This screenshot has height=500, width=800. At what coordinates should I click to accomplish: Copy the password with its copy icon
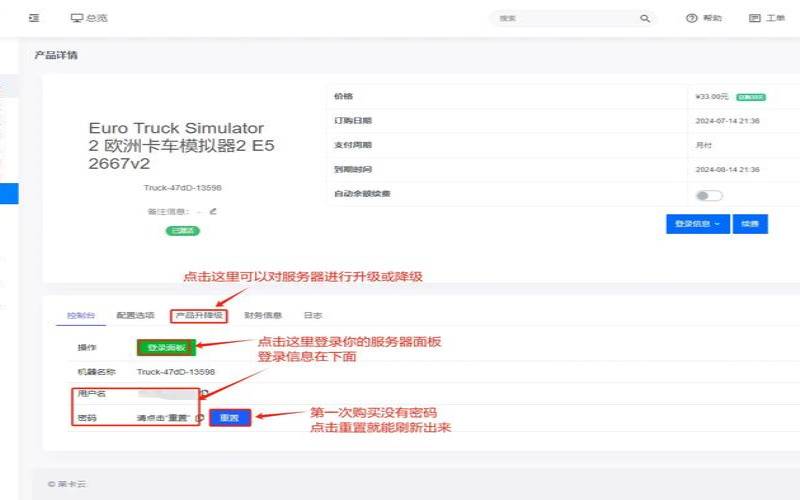point(200,418)
